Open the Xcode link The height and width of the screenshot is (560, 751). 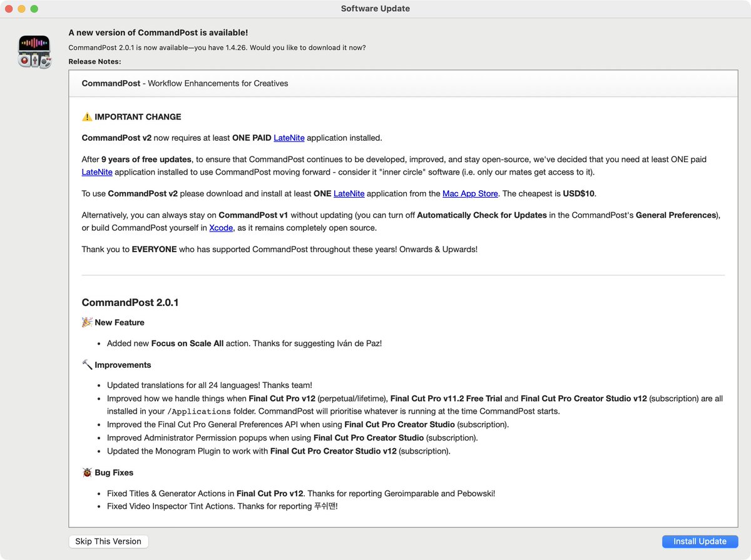pyautogui.click(x=221, y=228)
